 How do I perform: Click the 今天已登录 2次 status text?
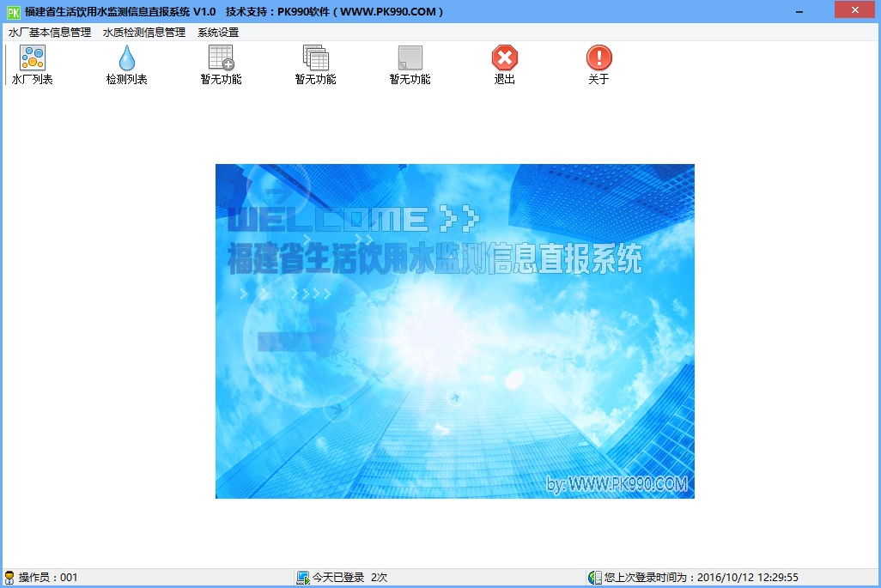point(350,578)
